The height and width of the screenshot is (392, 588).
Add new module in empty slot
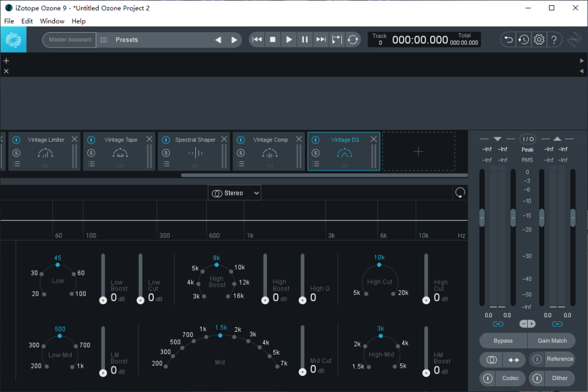pos(419,152)
